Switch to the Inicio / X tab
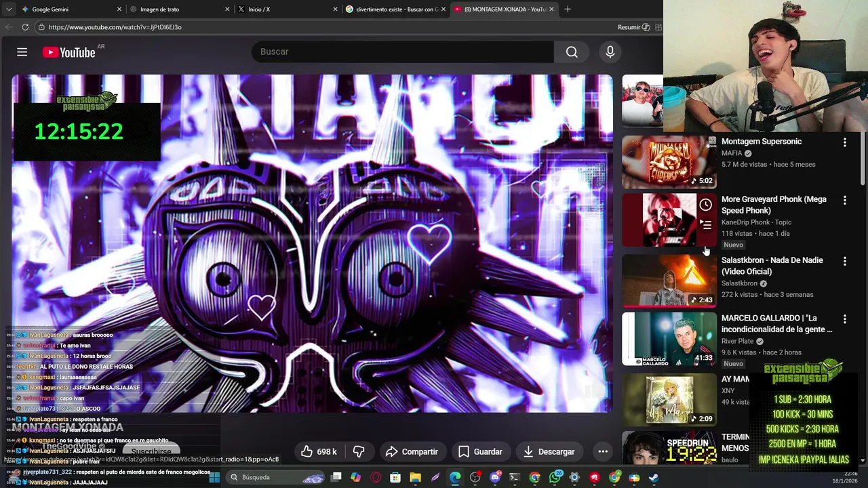The image size is (868, 488). 287,9
